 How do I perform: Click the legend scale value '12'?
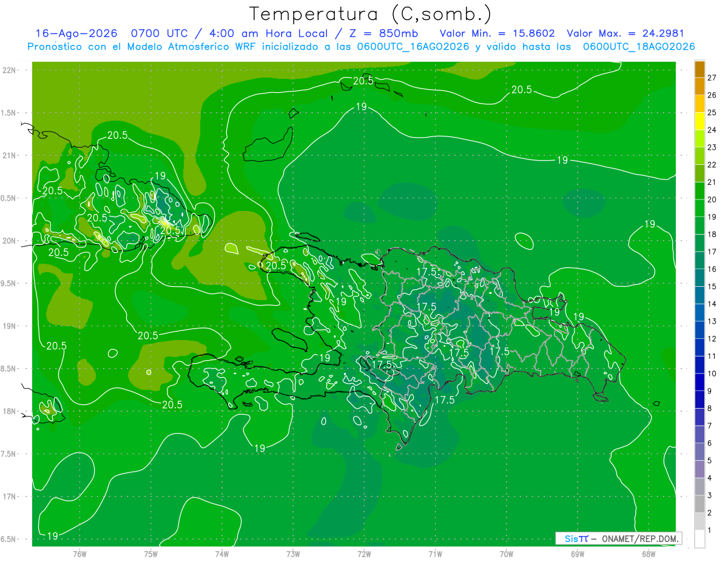click(x=712, y=339)
